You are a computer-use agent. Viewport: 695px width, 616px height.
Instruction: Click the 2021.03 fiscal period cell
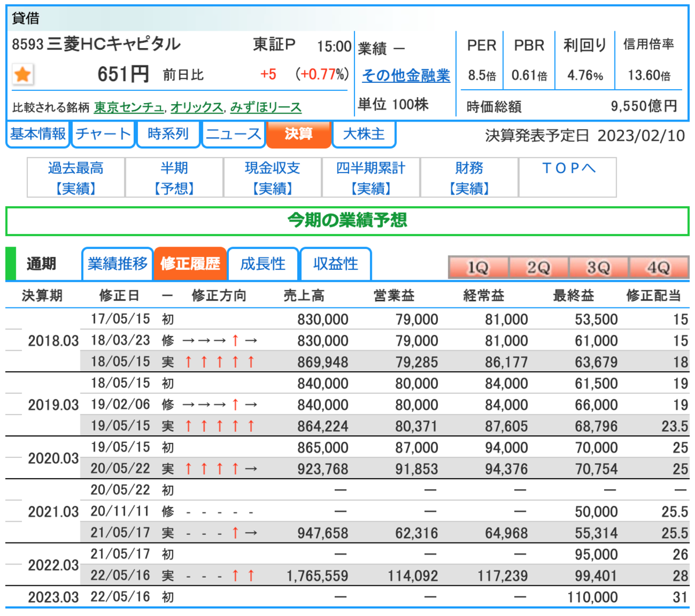click(53, 512)
